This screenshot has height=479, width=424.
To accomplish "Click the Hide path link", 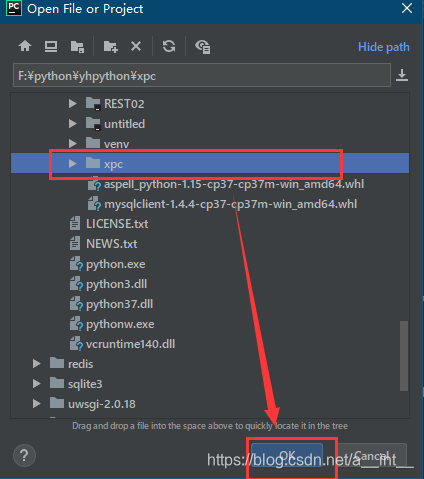I will tap(383, 47).
